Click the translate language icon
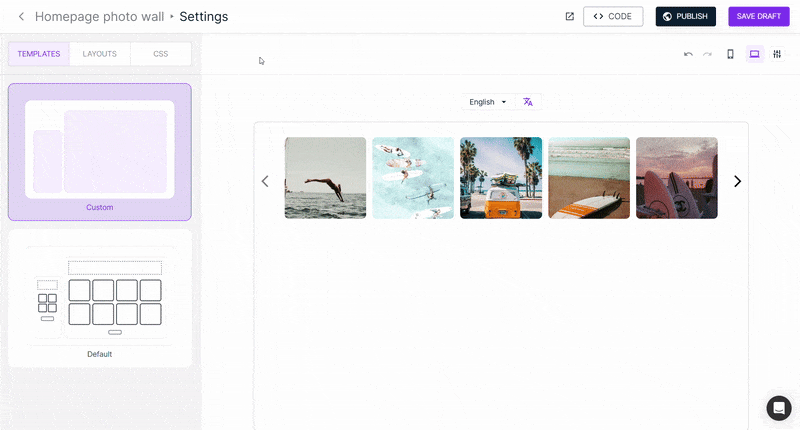Screen dimensions: 800x430 pyautogui.click(x=528, y=102)
